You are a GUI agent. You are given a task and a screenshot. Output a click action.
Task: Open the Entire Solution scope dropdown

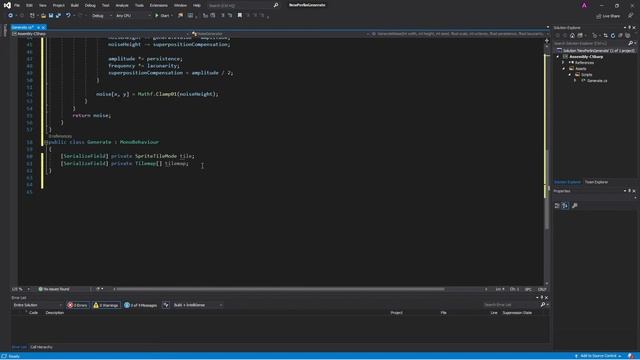(x=37, y=305)
